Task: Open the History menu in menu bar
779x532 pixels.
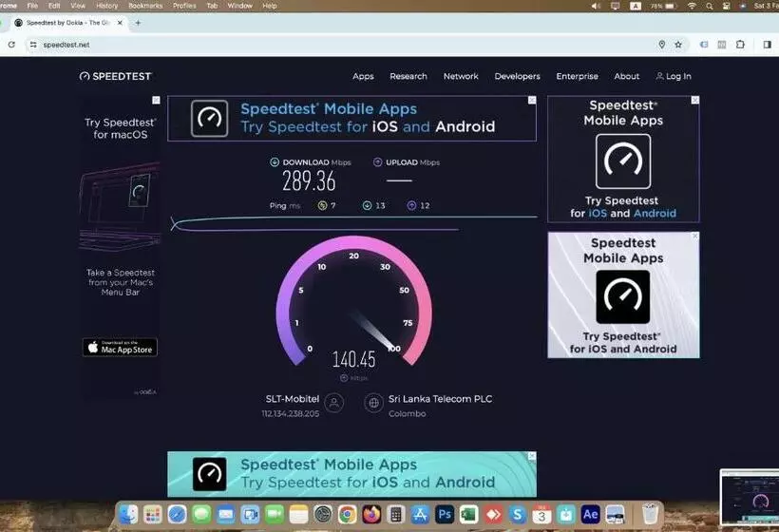Action: click(x=106, y=6)
